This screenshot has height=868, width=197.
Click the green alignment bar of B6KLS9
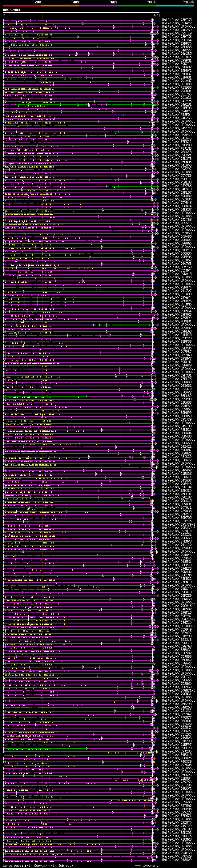tap(46, 396)
